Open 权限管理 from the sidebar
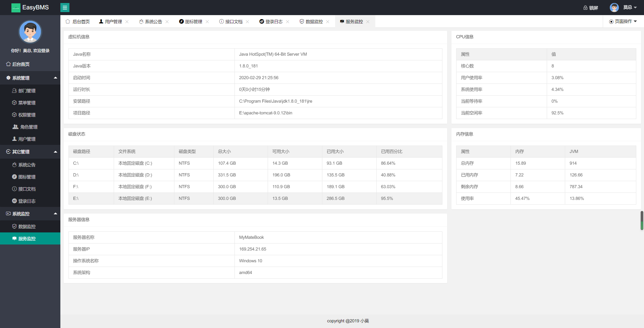This screenshot has width=644, height=328. [x=30, y=115]
